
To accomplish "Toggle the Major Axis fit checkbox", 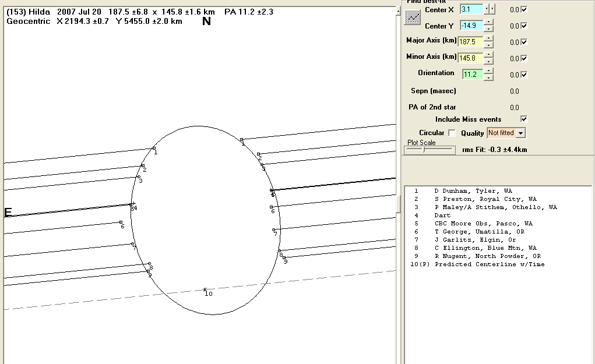I will 524,42.
